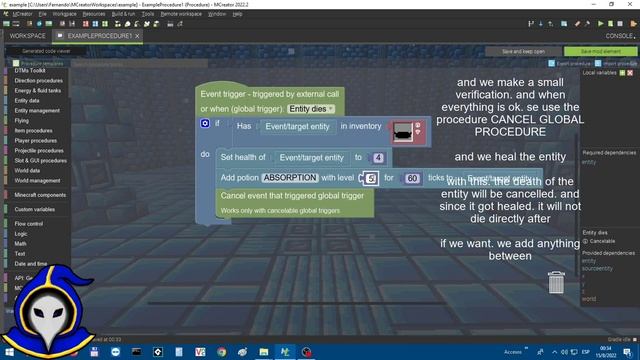Click the stop/cancel gradle icon in toolbar
The image size is (640, 360).
tap(620, 24)
